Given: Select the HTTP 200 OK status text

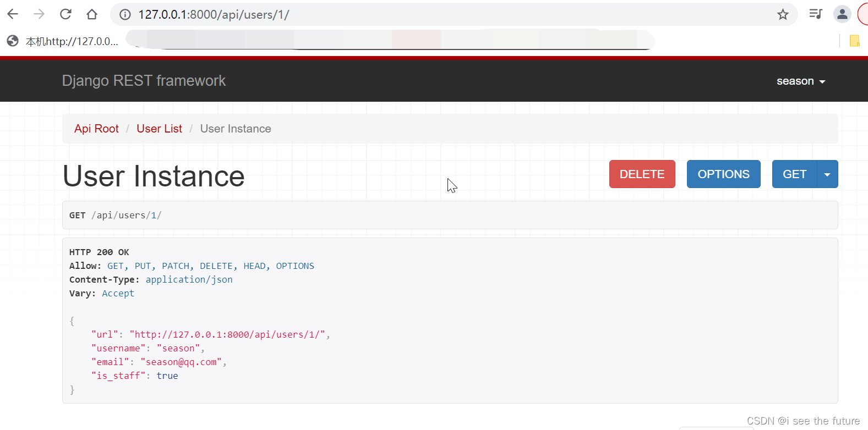Looking at the screenshot, I should (99, 252).
